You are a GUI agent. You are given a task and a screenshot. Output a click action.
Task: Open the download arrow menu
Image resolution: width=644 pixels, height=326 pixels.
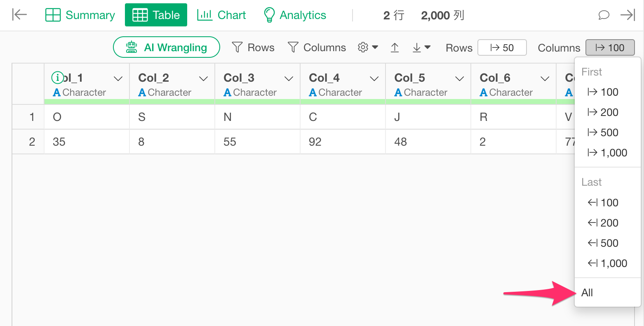(421, 47)
